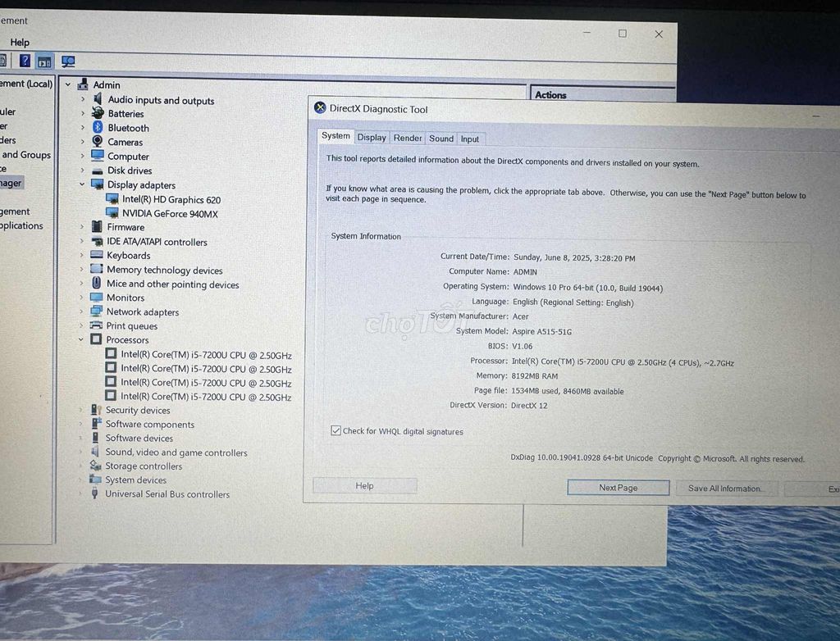Collapse the Display adapters node
The width and height of the screenshot is (840, 641).
pyautogui.click(x=82, y=184)
